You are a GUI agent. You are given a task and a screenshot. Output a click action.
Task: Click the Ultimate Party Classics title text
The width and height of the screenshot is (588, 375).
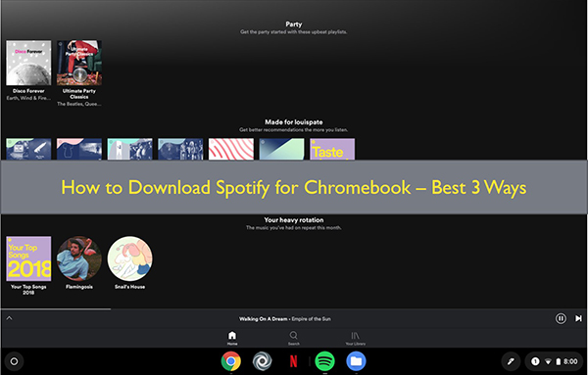[79, 94]
